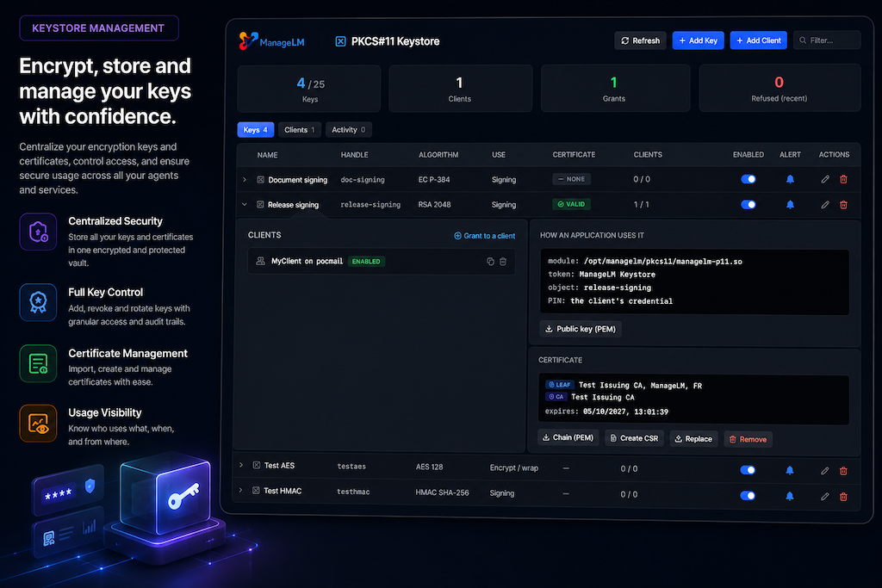882x588 pixels.
Task: Click the alert bell for Release signing
Action: tap(790, 205)
